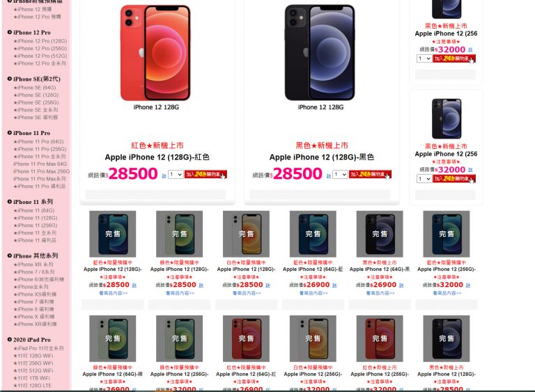The height and width of the screenshot is (392, 535).
Task: Click 看商品內容 link under green iPhone 12 128G
Action: pyautogui.click(x=180, y=293)
